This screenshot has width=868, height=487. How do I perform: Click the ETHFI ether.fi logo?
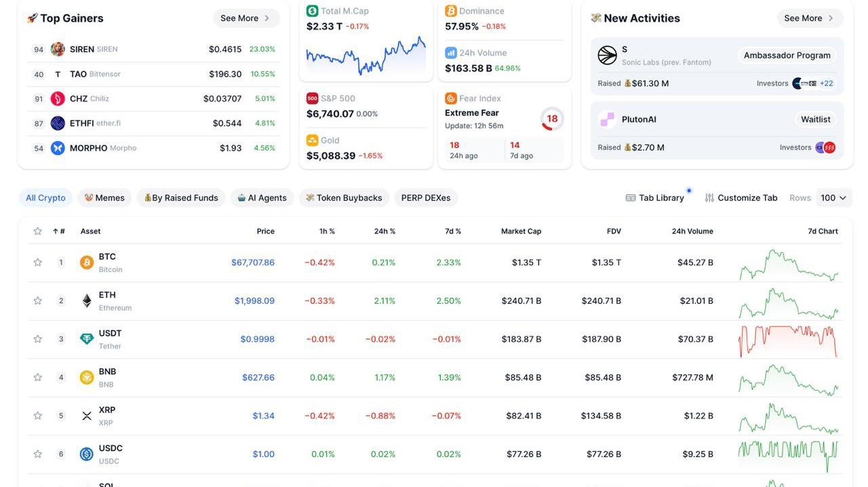[58, 123]
